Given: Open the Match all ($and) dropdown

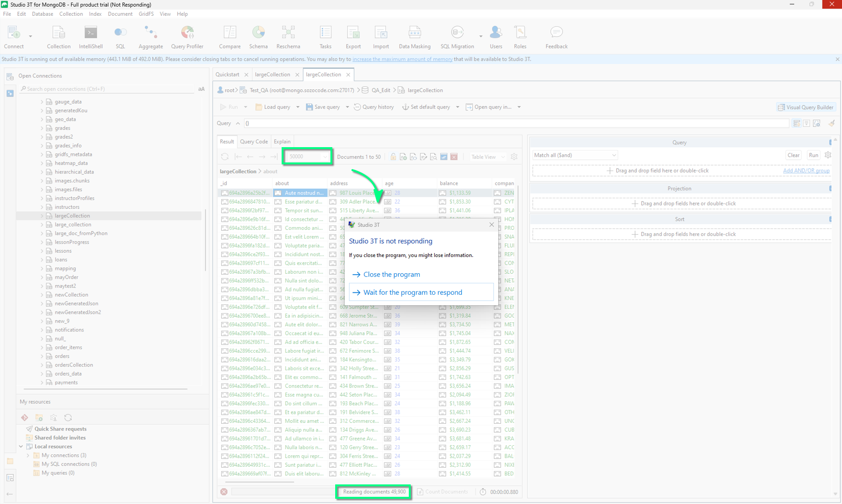Looking at the screenshot, I should pos(575,155).
